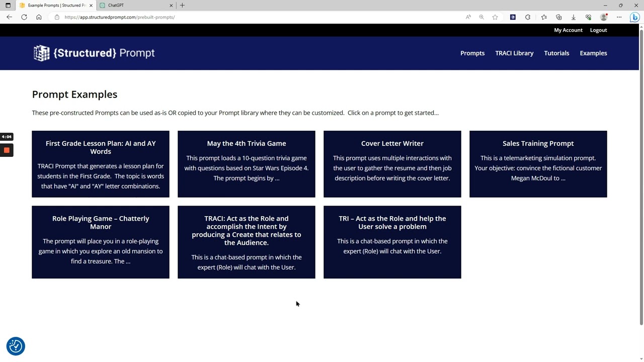The image size is (644, 362).
Task: Open the browser profile avatar menu
Action: (x=604, y=17)
